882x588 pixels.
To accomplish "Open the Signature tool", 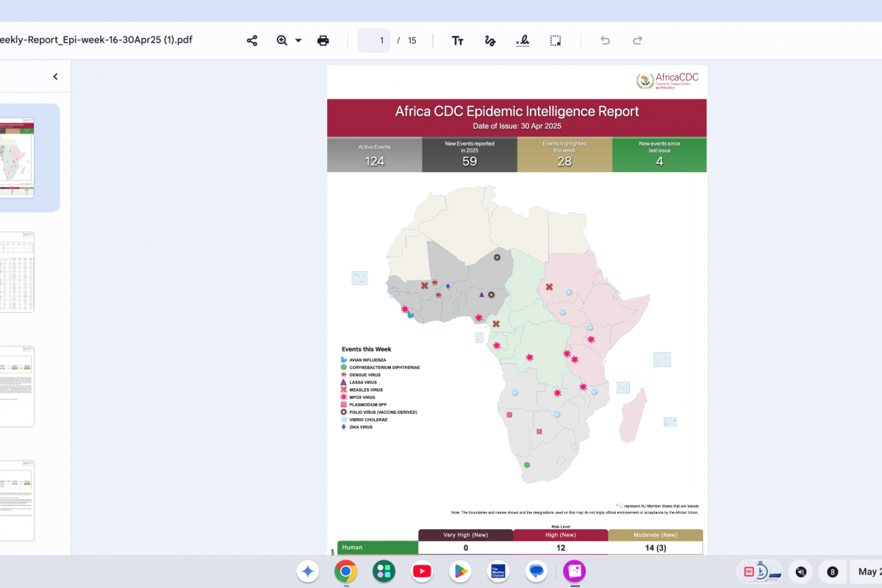I will tap(523, 40).
